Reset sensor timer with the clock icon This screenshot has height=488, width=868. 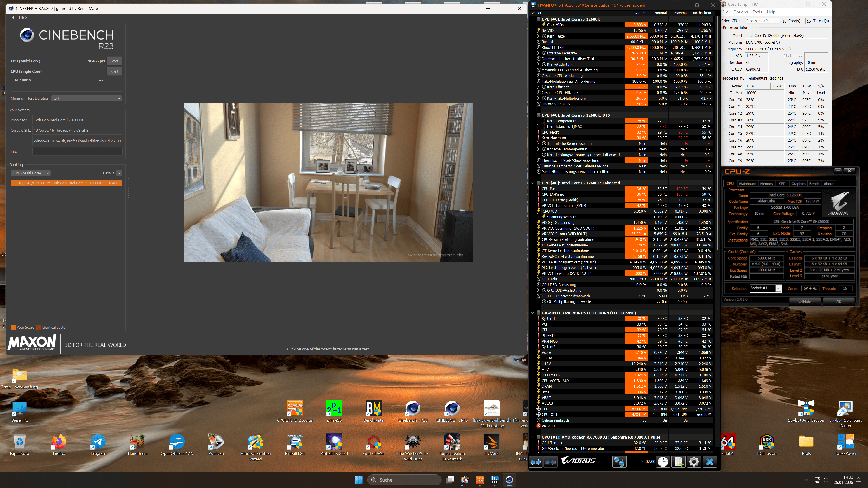point(663,462)
